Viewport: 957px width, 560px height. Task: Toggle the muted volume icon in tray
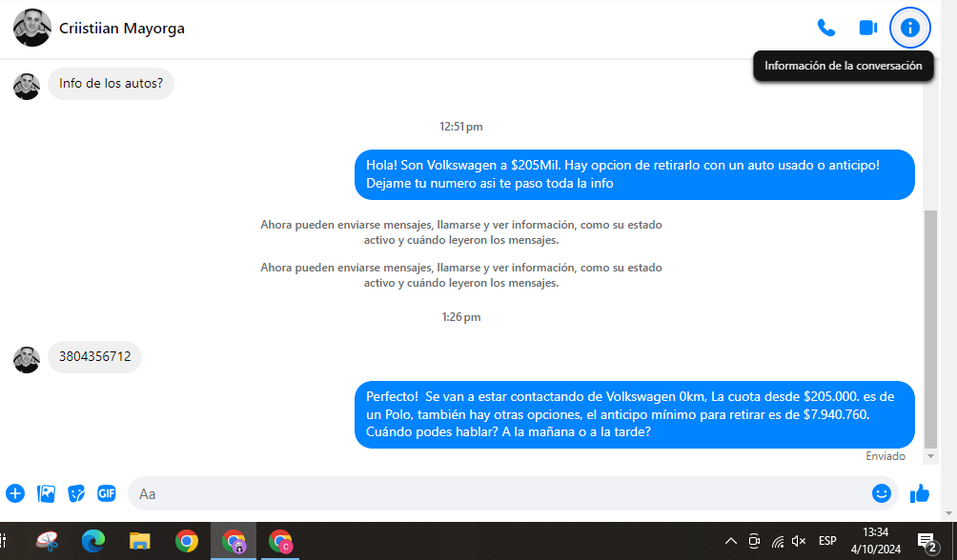click(x=799, y=541)
